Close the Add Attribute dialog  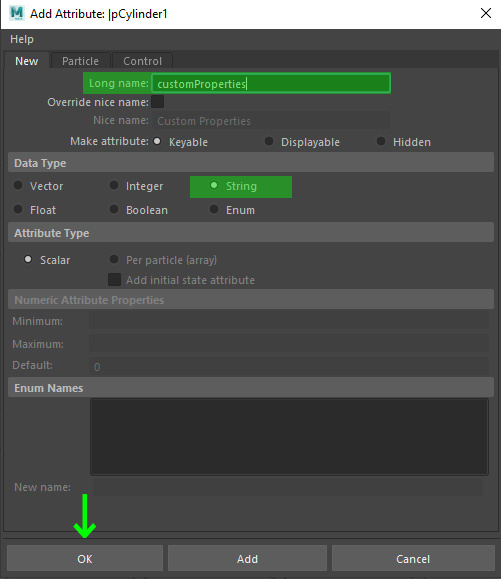[x=486, y=13]
